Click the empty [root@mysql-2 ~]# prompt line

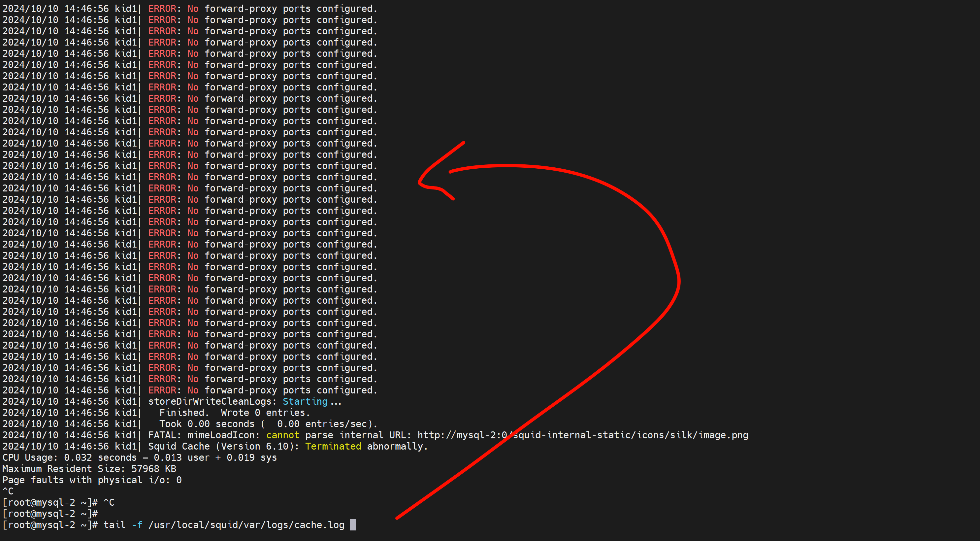(50, 514)
